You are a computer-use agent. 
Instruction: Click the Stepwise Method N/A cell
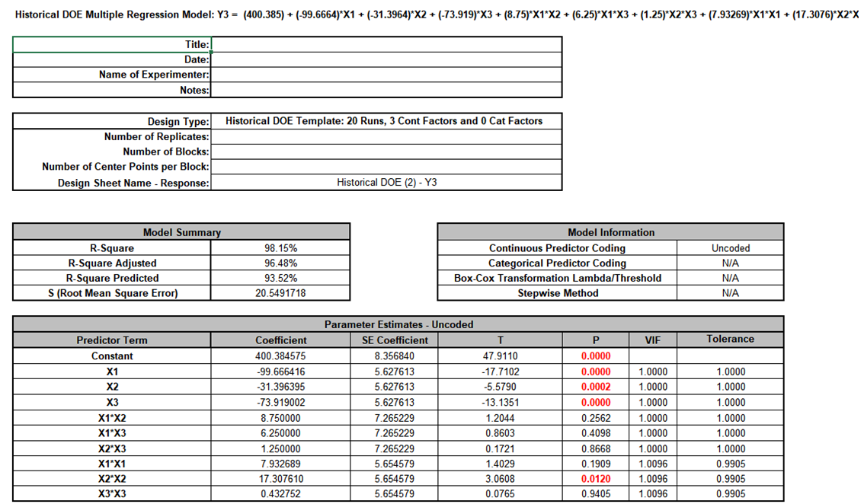[x=730, y=293]
